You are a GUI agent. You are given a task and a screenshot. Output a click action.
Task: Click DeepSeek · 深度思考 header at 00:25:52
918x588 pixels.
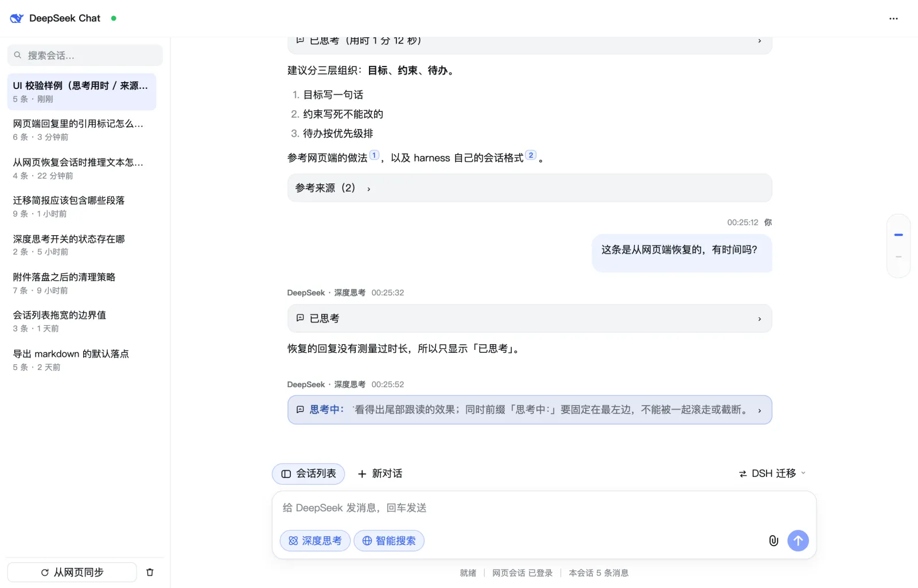(x=326, y=384)
